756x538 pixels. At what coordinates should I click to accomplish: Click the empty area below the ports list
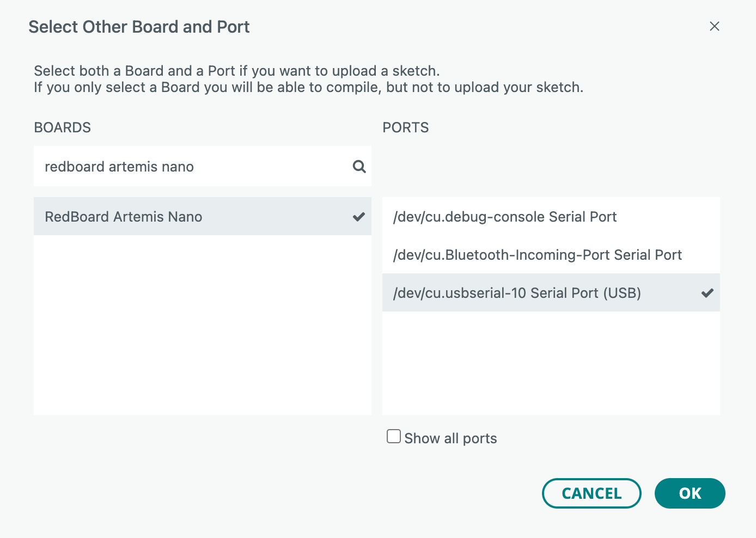pyautogui.click(x=551, y=359)
